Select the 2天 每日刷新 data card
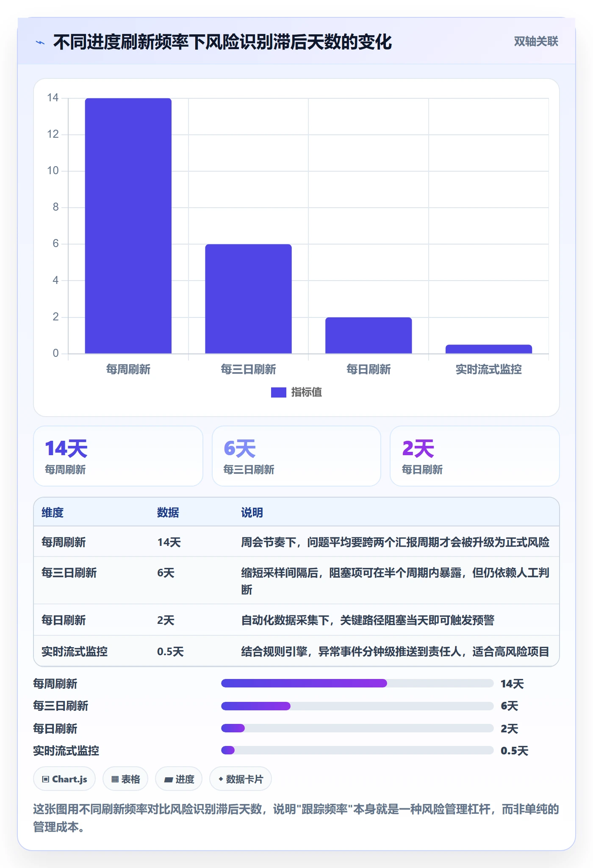593x868 pixels. pyautogui.click(x=475, y=456)
